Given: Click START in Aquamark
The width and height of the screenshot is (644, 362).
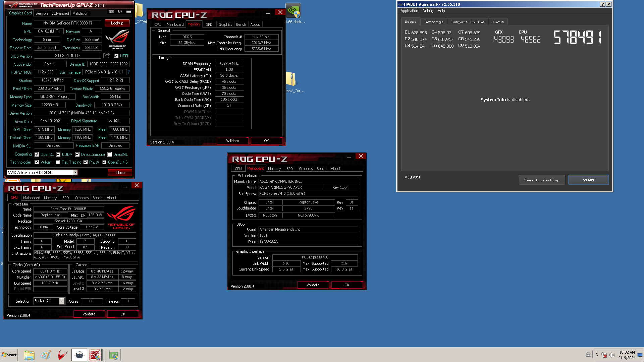Looking at the screenshot, I should click(x=589, y=180).
